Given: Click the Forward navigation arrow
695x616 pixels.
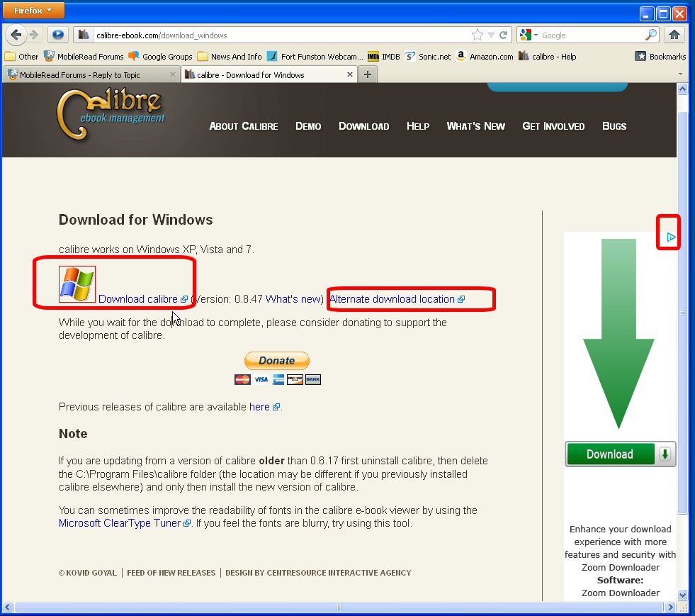Looking at the screenshot, I should [34, 35].
